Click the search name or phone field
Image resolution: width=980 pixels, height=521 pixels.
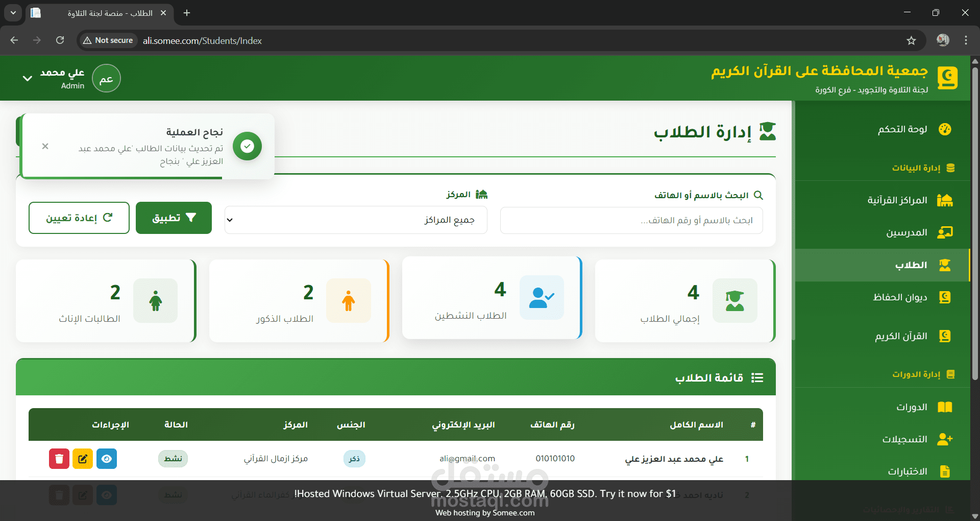631,220
